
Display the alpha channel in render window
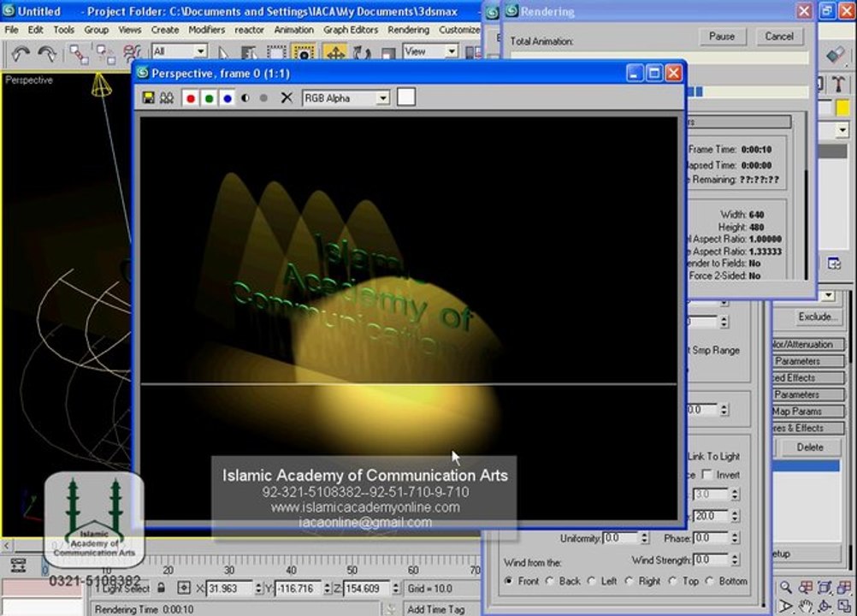245,98
